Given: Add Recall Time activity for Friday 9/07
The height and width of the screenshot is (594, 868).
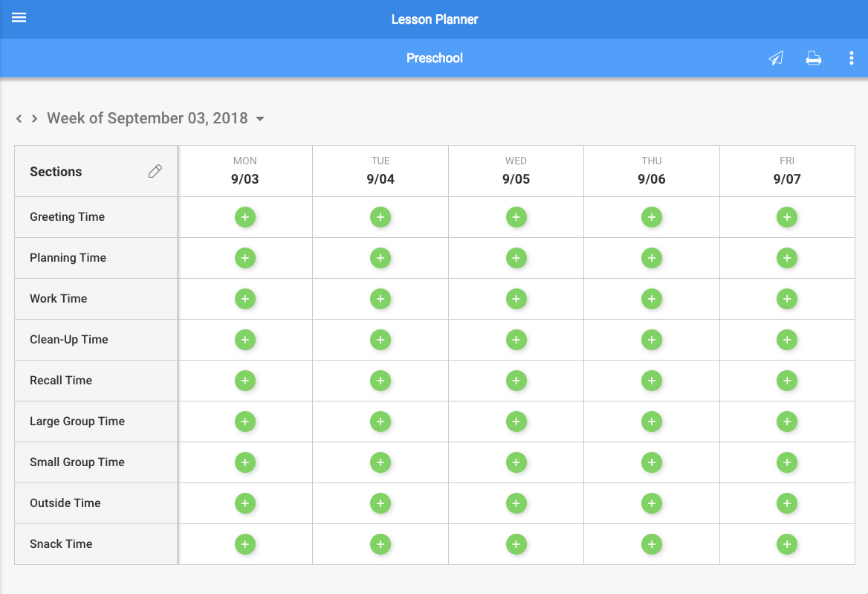Looking at the screenshot, I should pos(786,381).
